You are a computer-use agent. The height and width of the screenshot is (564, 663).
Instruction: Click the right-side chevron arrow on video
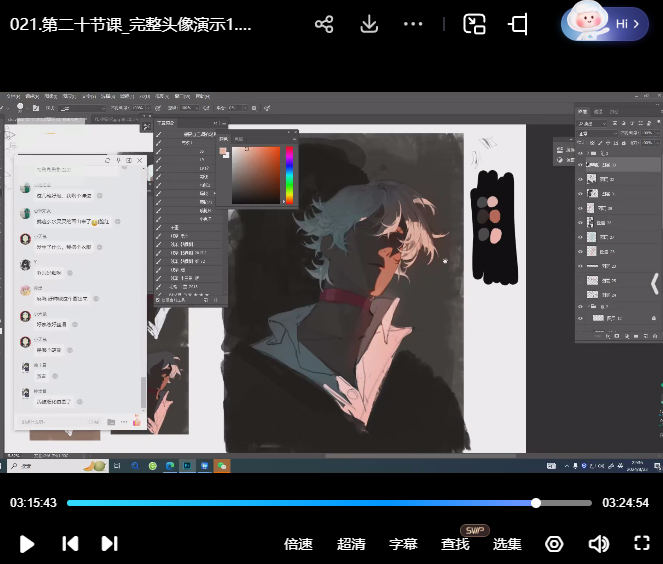click(x=653, y=284)
